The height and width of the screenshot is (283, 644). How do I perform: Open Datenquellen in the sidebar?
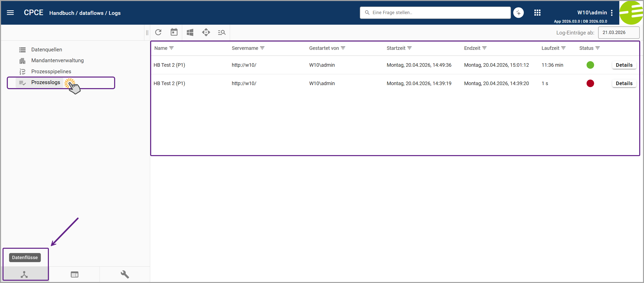[x=47, y=50]
